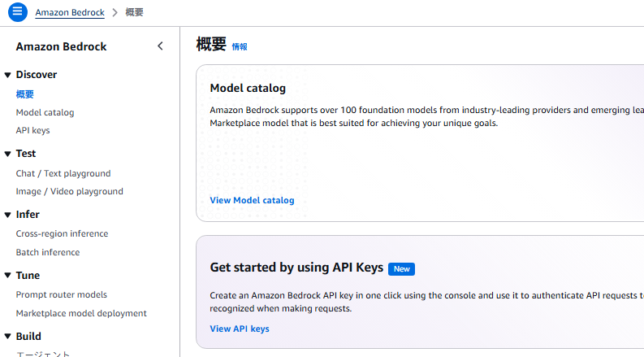The image size is (644, 357).
Task: Collapse the Tune section
Action: pyautogui.click(x=8, y=276)
